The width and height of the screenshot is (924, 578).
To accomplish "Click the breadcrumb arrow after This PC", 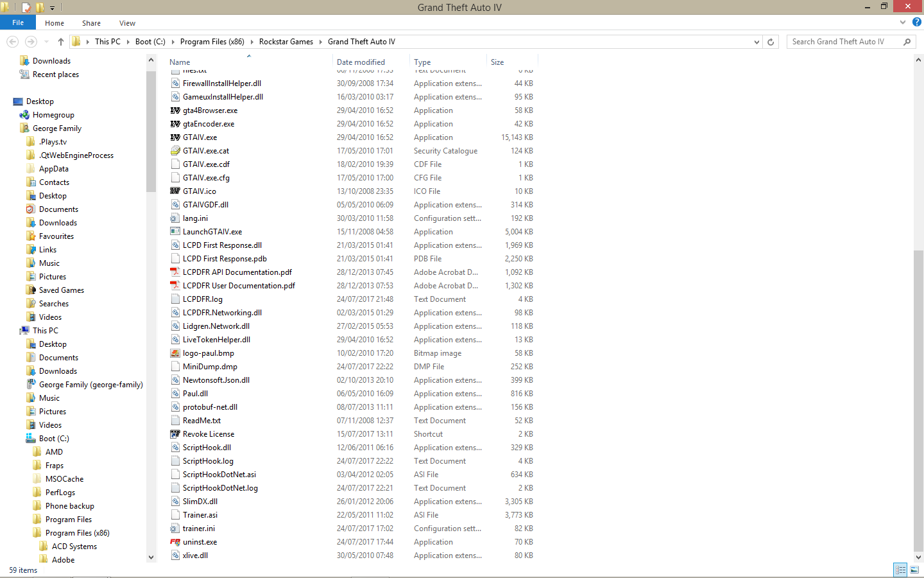I will [128, 42].
